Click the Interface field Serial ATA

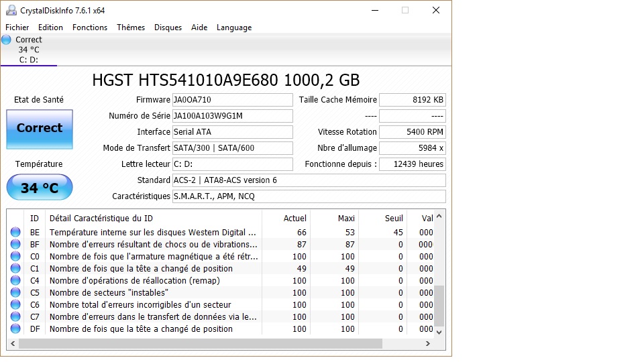pos(233,132)
